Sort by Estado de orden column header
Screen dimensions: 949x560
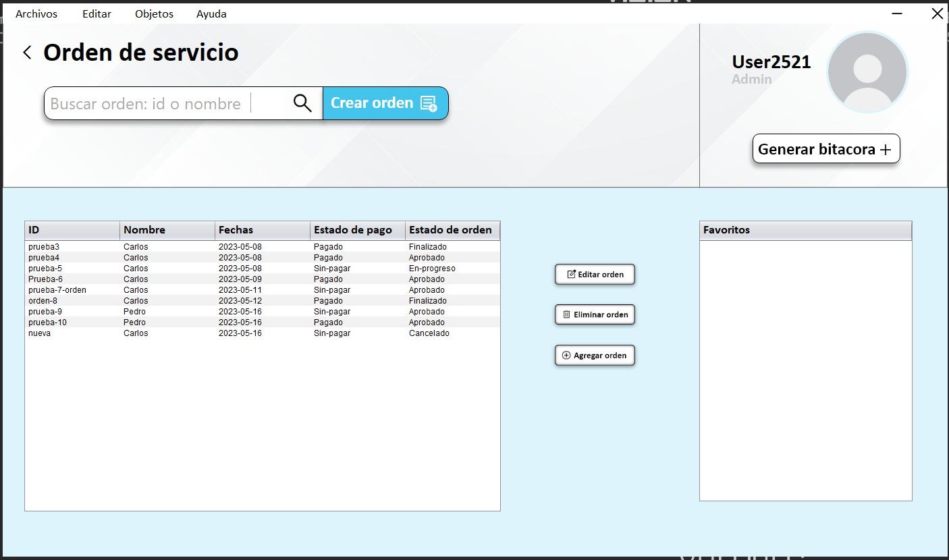[x=453, y=230]
